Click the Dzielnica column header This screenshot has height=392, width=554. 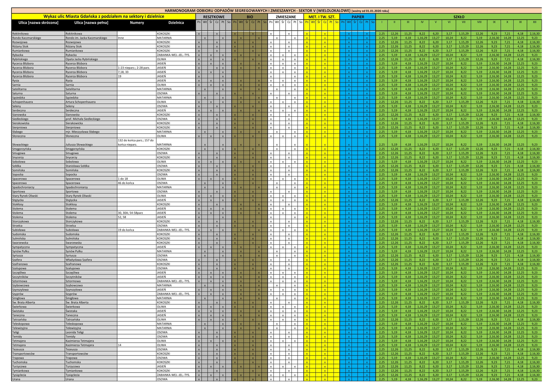(x=176, y=23)
